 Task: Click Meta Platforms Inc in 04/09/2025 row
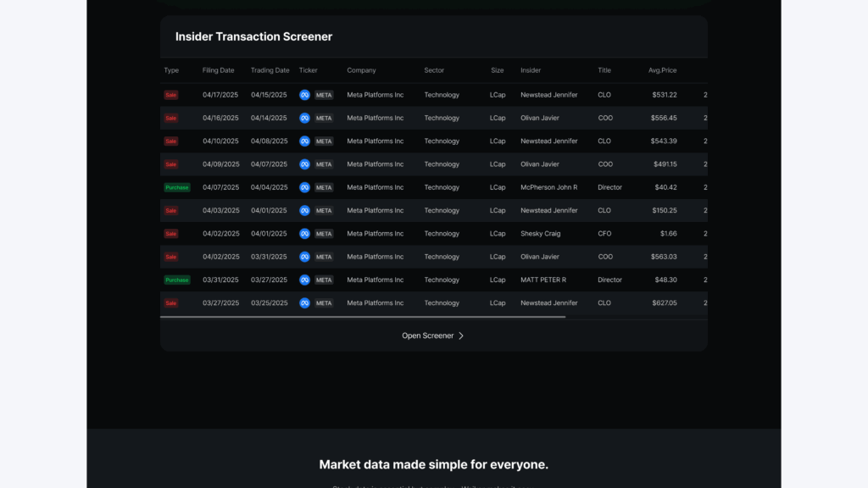[x=376, y=164]
